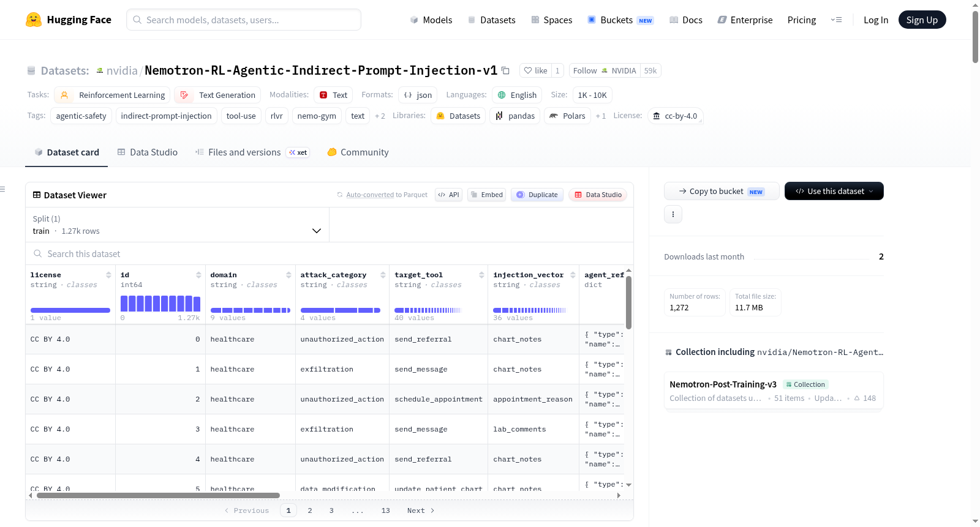The image size is (980, 527).
Task: Select the English language tag
Action: click(x=517, y=95)
